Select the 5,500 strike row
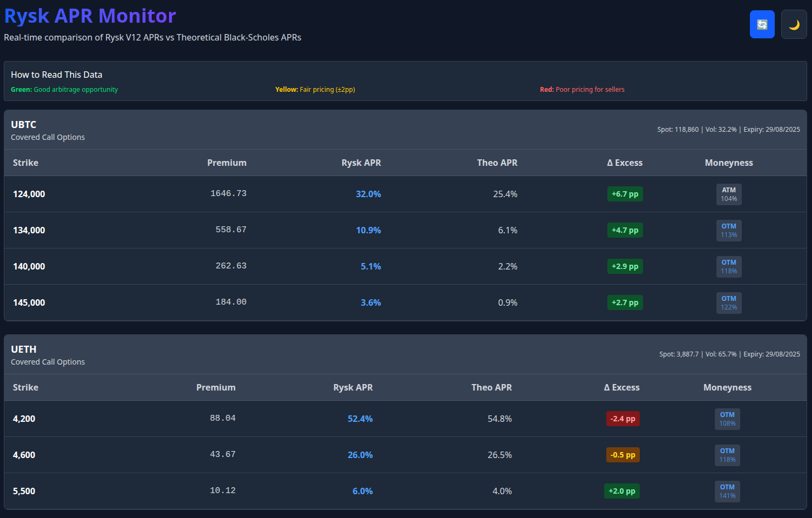 405,491
